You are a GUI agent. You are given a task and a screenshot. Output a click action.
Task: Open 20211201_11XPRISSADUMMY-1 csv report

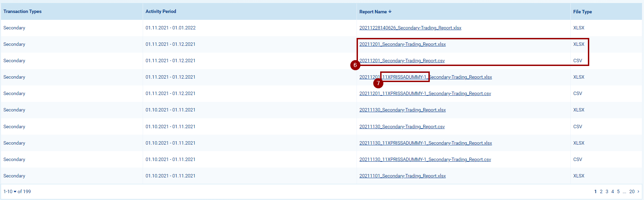point(425,94)
